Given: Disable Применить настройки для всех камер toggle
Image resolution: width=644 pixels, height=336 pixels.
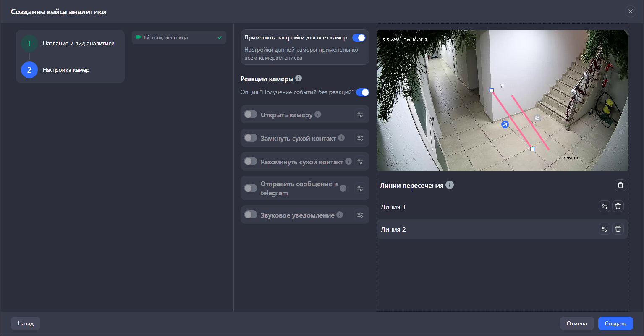Looking at the screenshot, I should 359,38.
